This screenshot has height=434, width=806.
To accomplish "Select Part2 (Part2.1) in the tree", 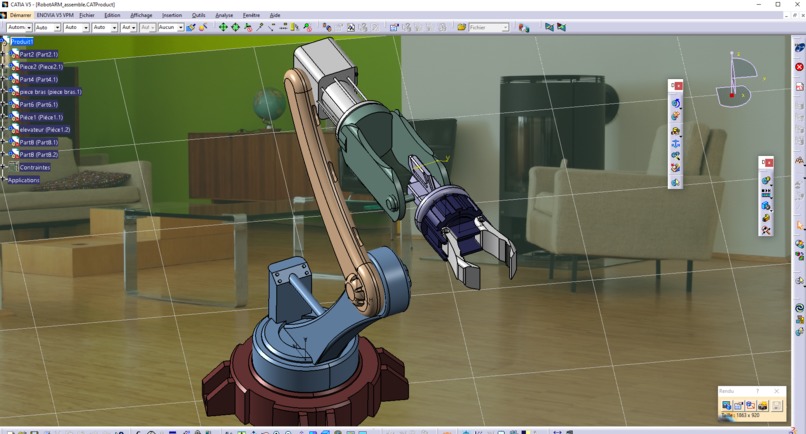I will (x=39, y=54).
